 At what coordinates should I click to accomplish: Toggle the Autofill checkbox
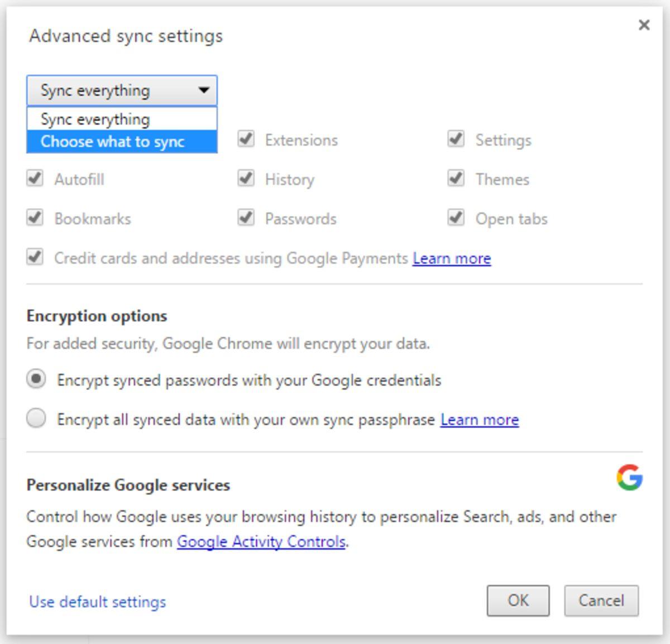coord(35,179)
